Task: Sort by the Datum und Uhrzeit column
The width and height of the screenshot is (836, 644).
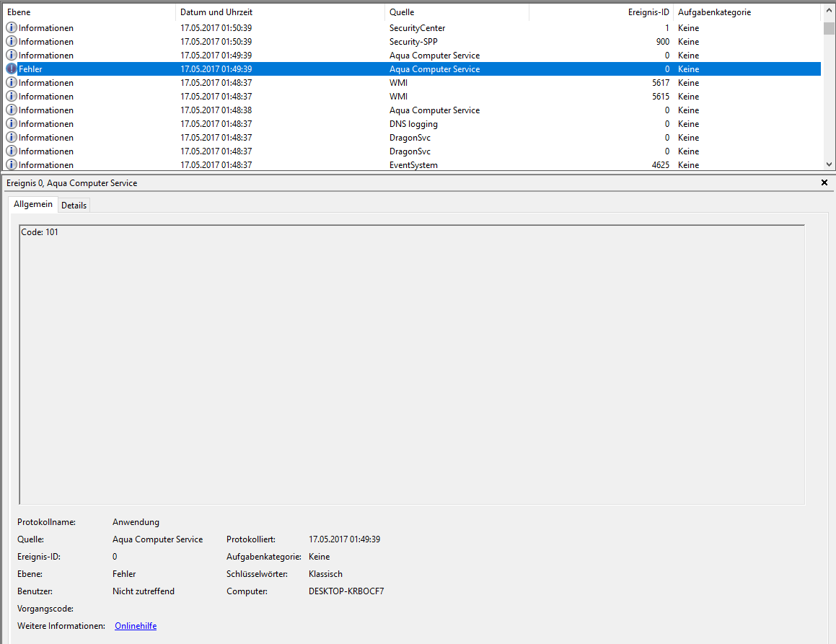Action: (x=280, y=12)
